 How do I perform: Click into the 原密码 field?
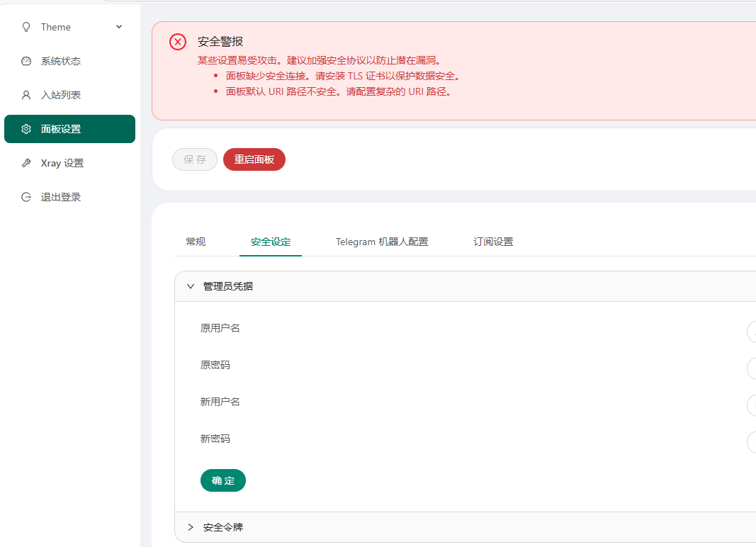[x=751, y=368]
